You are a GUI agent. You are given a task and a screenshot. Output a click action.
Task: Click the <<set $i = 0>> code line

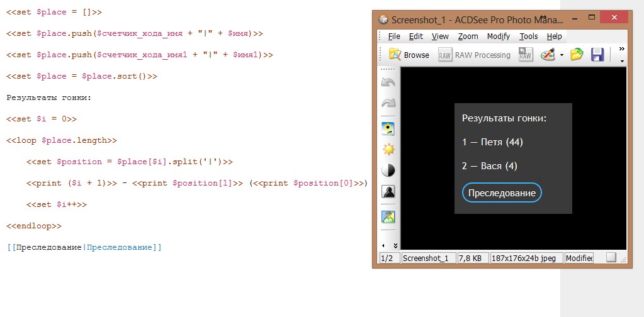[x=42, y=119]
